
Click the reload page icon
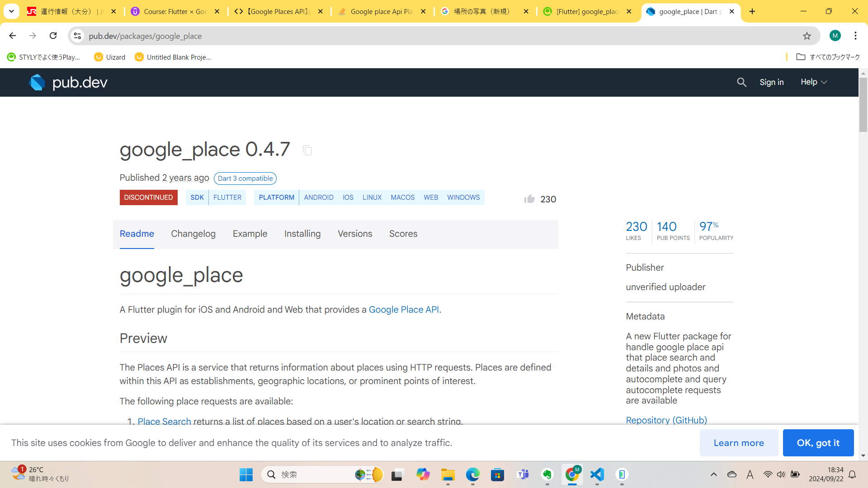tap(54, 36)
